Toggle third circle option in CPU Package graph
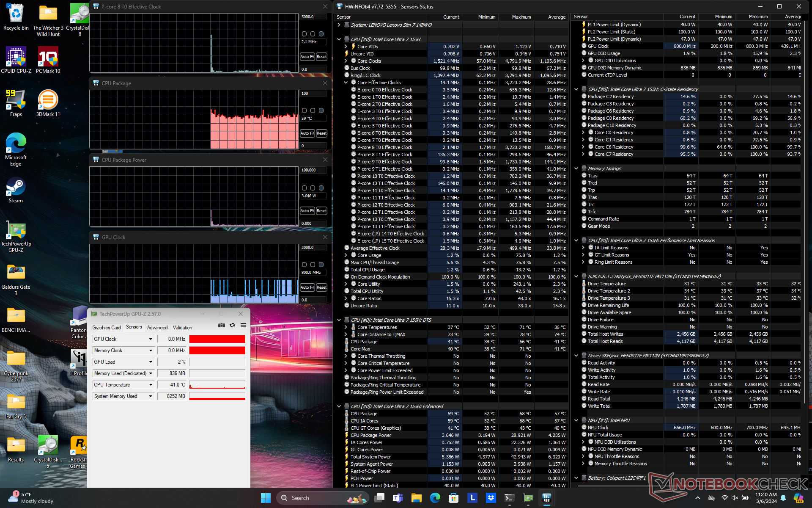 pyautogui.click(x=321, y=110)
